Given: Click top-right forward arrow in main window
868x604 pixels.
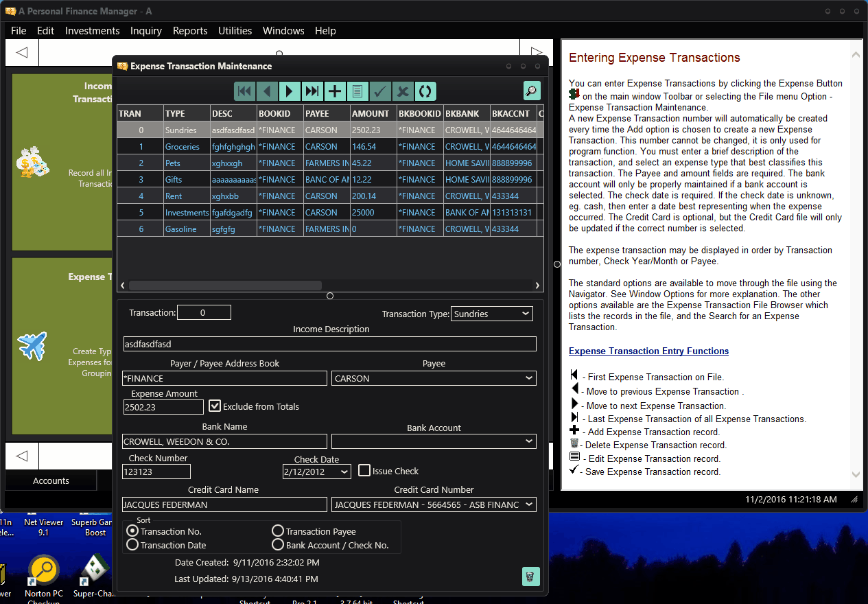Looking at the screenshot, I should (537, 52).
